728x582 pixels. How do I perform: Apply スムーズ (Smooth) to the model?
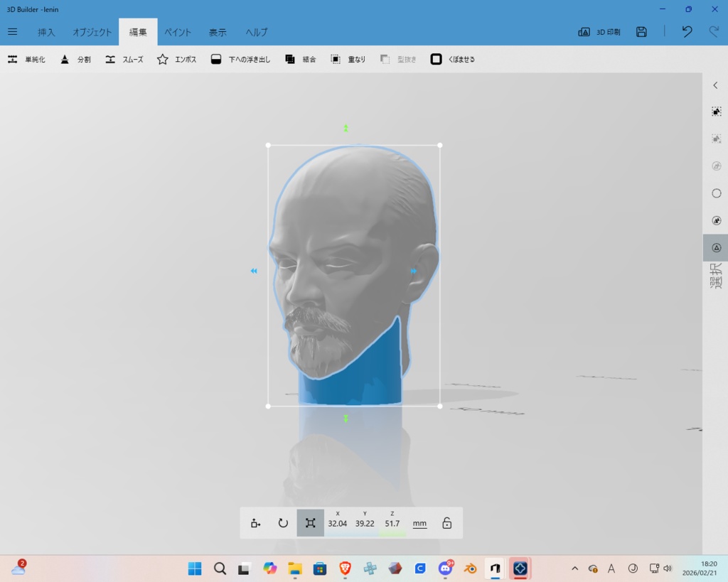pos(124,60)
